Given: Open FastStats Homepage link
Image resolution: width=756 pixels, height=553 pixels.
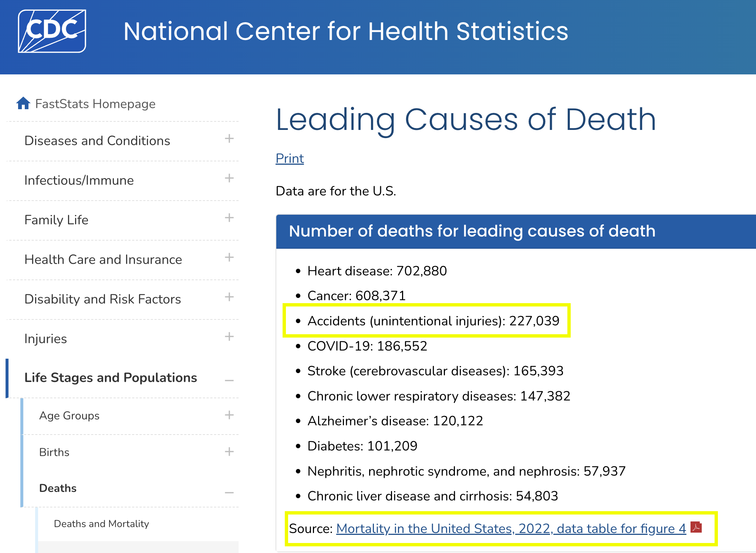Looking at the screenshot, I should 95,104.
